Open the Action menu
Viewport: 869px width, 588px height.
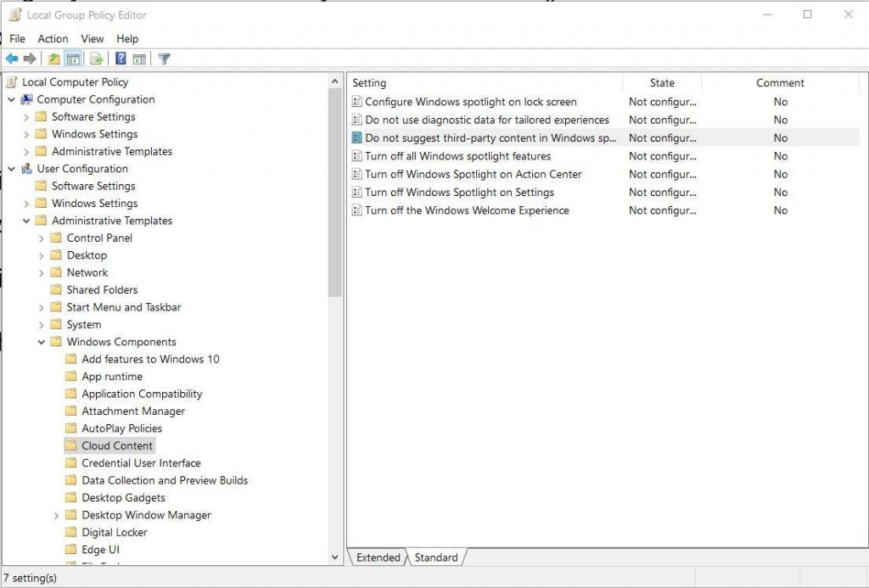(x=53, y=38)
